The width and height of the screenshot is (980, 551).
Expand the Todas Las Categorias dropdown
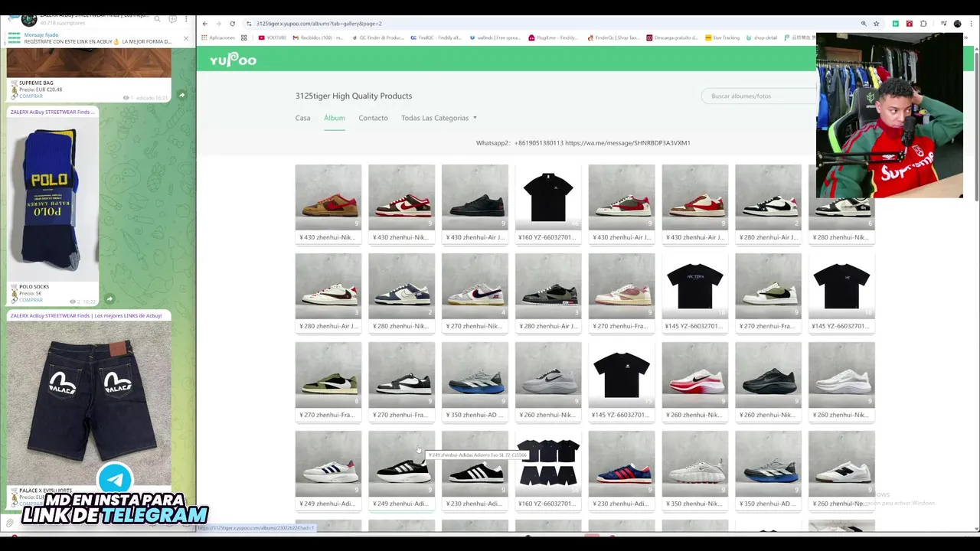pos(439,118)
